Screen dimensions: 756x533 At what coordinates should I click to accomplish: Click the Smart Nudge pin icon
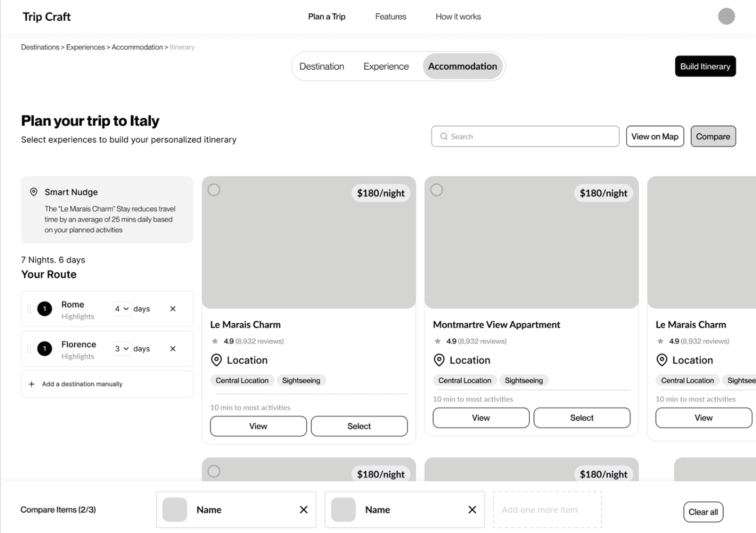(34, 192)
